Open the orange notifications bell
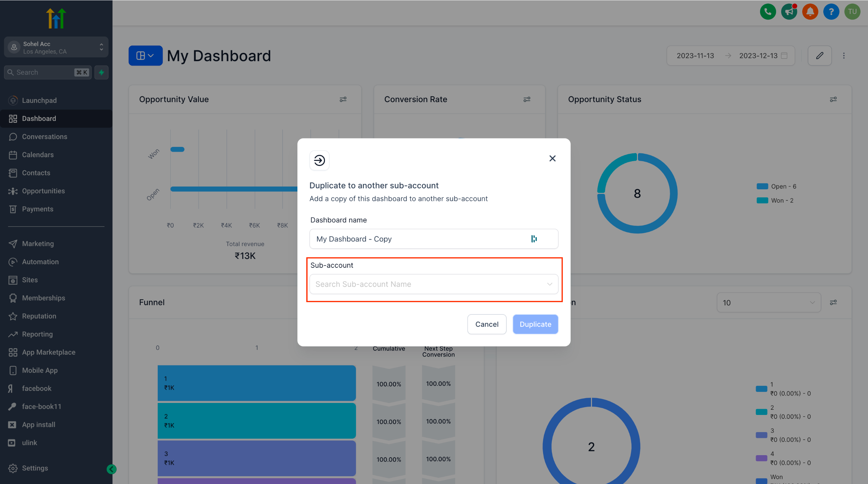Viewport: 868px width, 484px height. point(810,12)
